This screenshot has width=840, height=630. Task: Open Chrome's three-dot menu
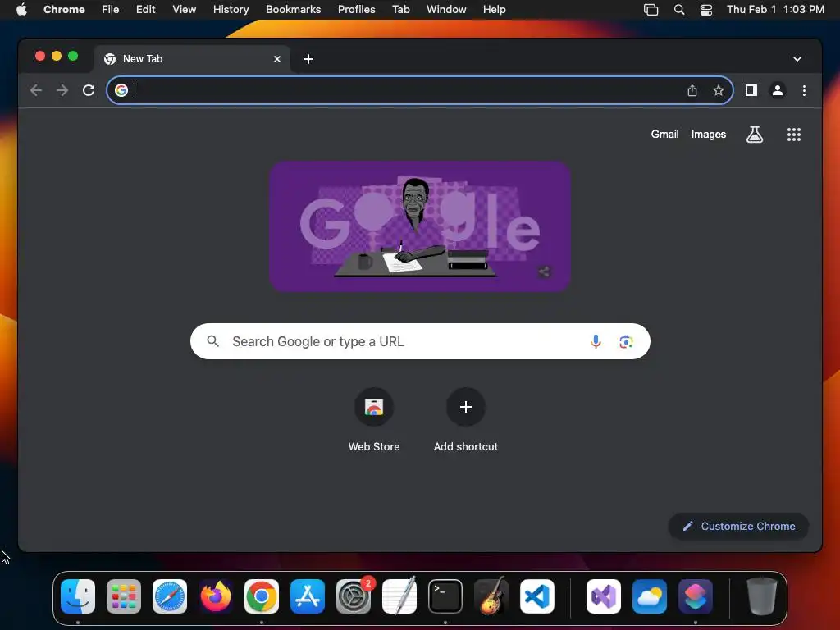tap(804, 90)
